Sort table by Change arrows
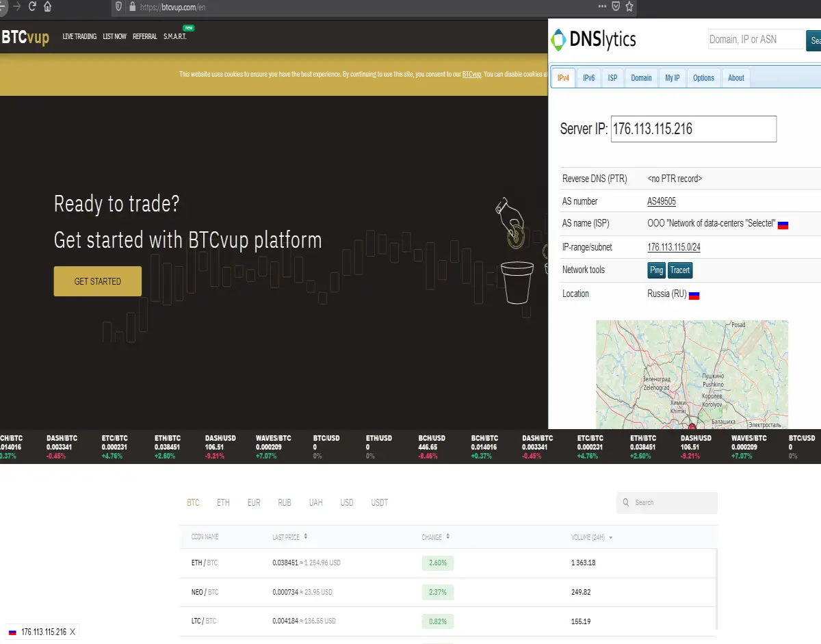Viewport: 821px width, 644px height. click(x=447, y=537)
